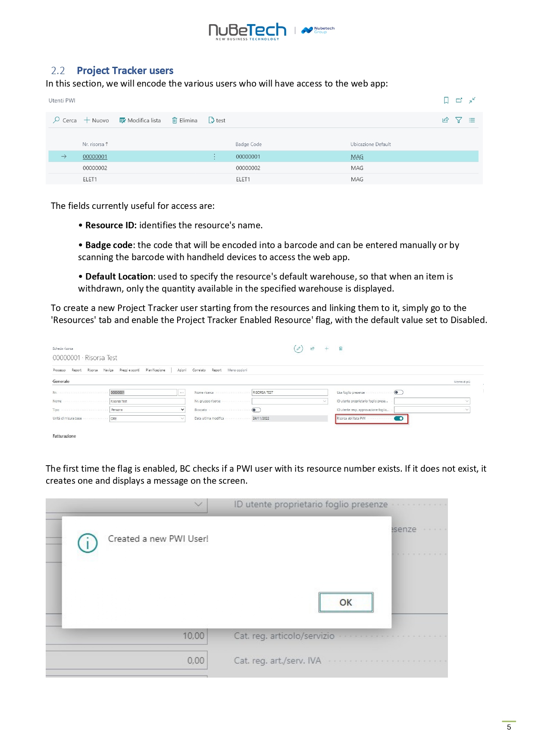Image resolution: width=535 pixels, height=756 pixels.
Task: Click the collapse page arrows icon
Action: pos(472,100)
